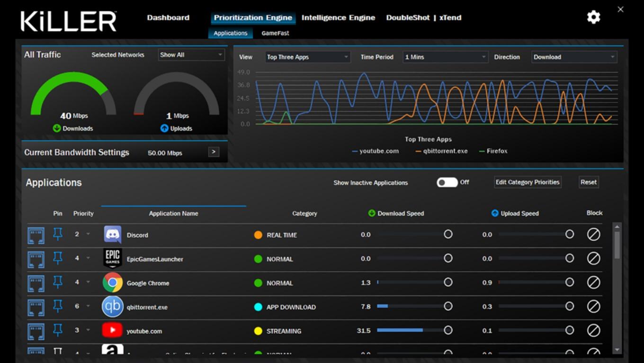This screenshot has height=363, width=644.
Task: Expand Current Bandwidth Settings arrow button
Action: (214, 152)
